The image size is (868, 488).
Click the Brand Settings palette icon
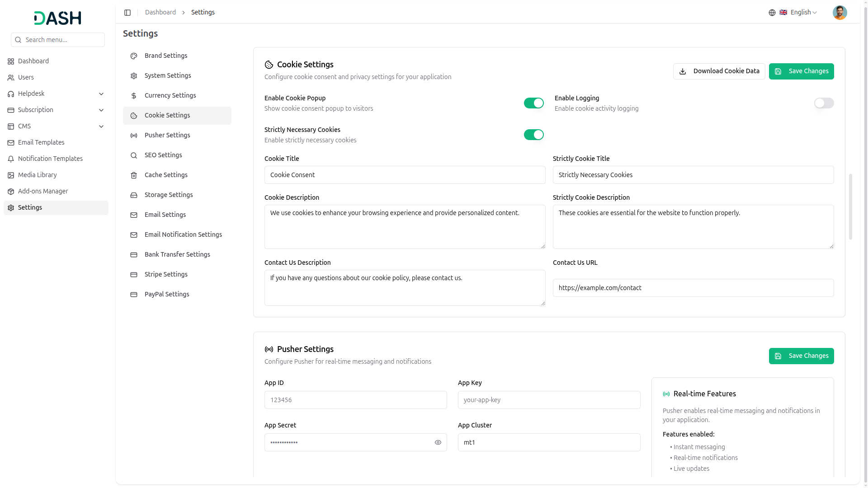click(x=134, y=56)
